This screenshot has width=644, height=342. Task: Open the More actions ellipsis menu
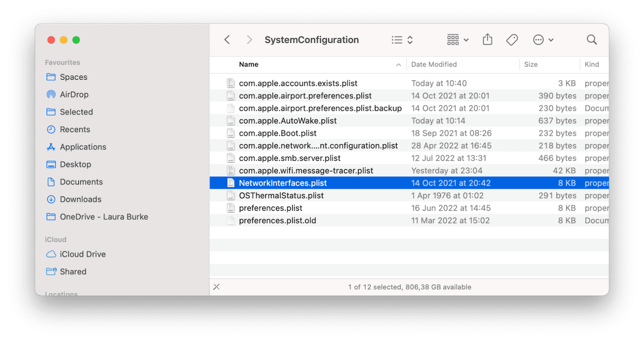coord(542,39)
